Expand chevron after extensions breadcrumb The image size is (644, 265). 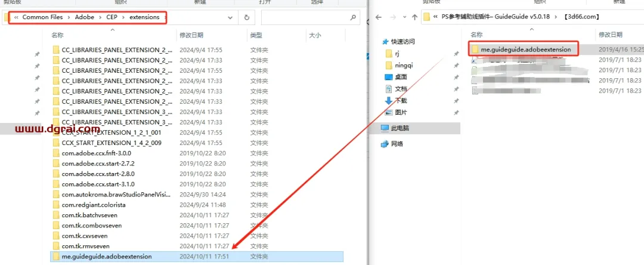pyautogui.click(x=165, y=17)
